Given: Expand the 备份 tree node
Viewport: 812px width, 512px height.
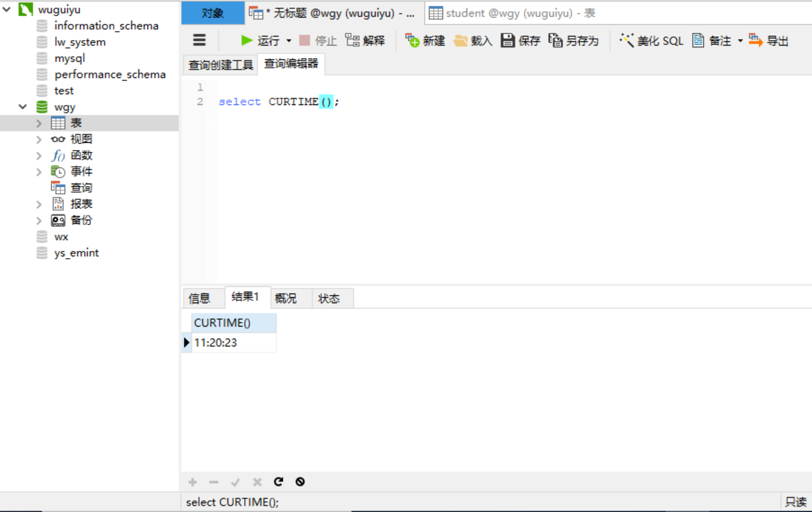Looking at the screenshot, I should click(x=39, y=220).
